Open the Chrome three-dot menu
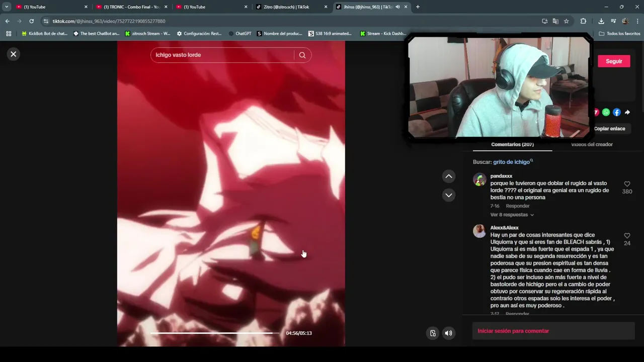This screenshot has height=362, width=644. [x=637, y=21]
